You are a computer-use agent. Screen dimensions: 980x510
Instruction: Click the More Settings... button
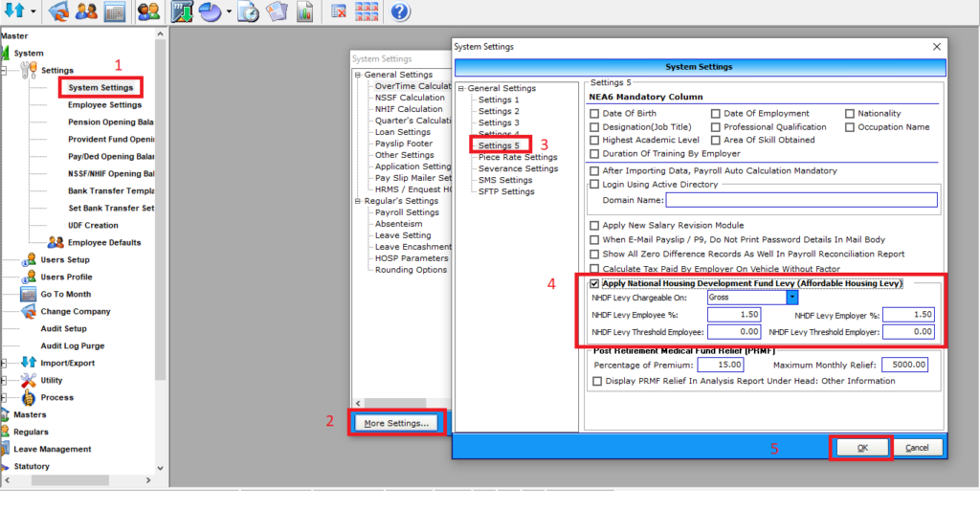coord(396,422)
